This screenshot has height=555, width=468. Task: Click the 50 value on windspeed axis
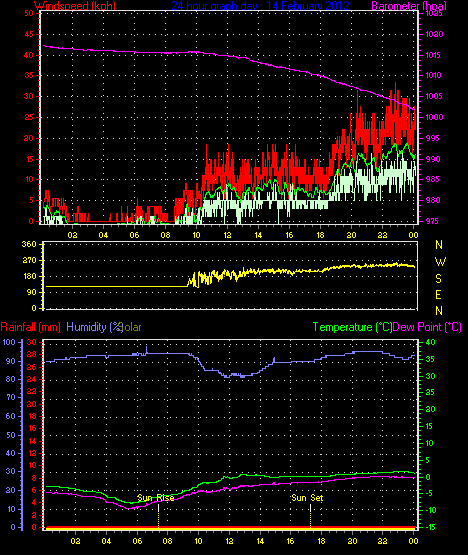(x=29, y=13)
